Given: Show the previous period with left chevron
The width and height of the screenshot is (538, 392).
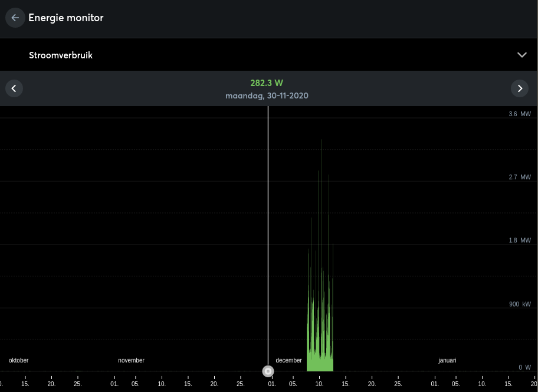Looking at the screenshot, I should click(14, 88).
